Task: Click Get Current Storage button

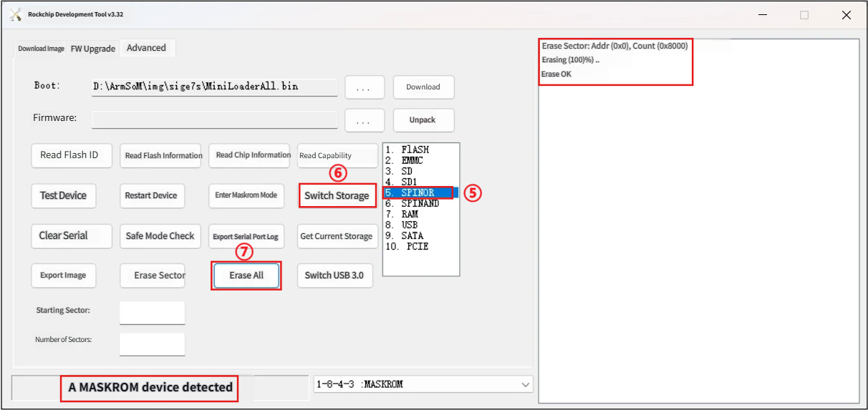Action: click(x=337, y=236)
